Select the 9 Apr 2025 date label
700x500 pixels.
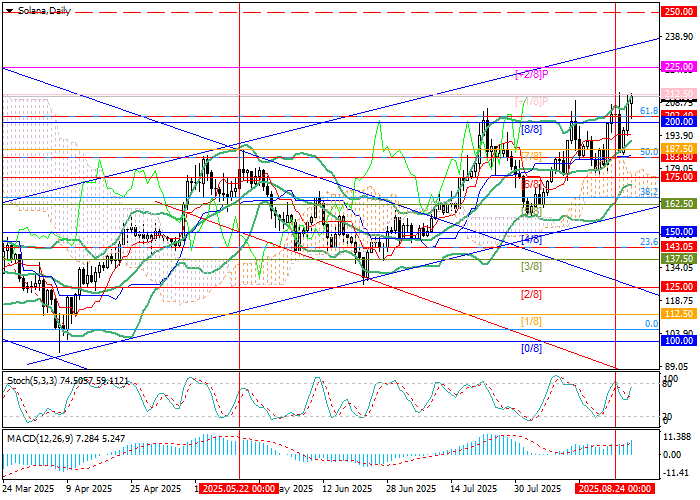(x=89, y=489)
